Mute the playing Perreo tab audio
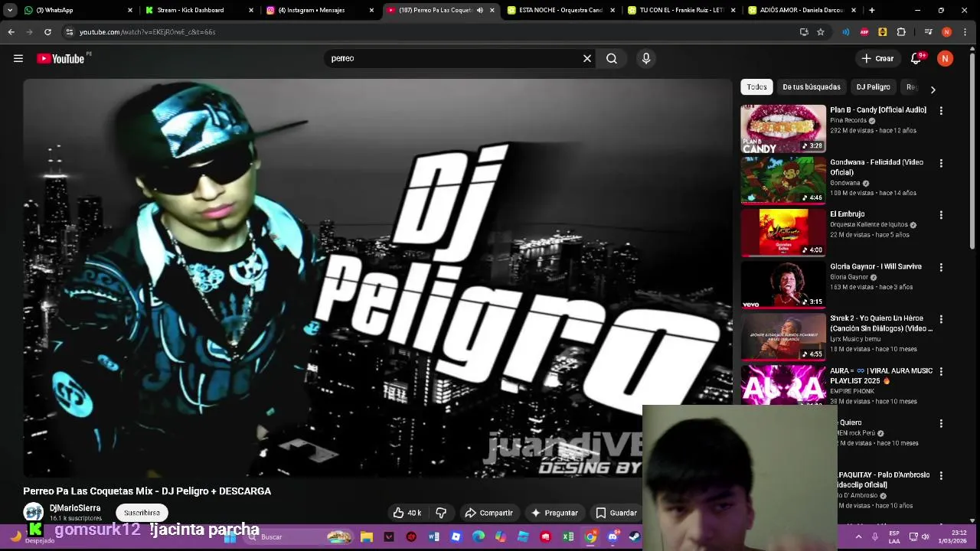Image resolution: width=980 pixels, height=551 pixels. point(480,10)
